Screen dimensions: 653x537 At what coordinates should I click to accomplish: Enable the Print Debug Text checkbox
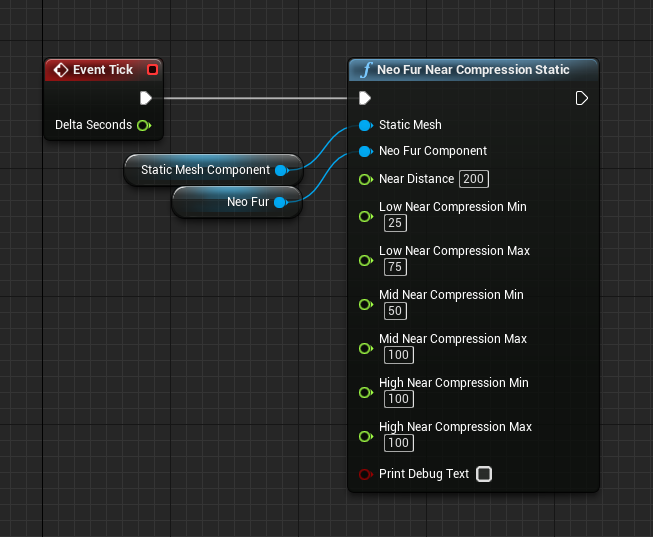[x=484, y=474]
